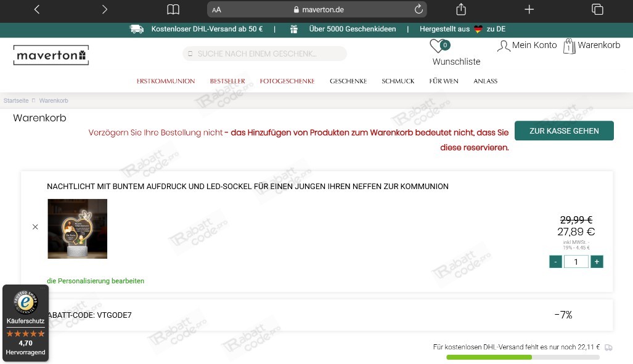Screen dimensions: 633x364
Task: Open the ERSTKOMMUNION menu
Action: click(166, 81)
